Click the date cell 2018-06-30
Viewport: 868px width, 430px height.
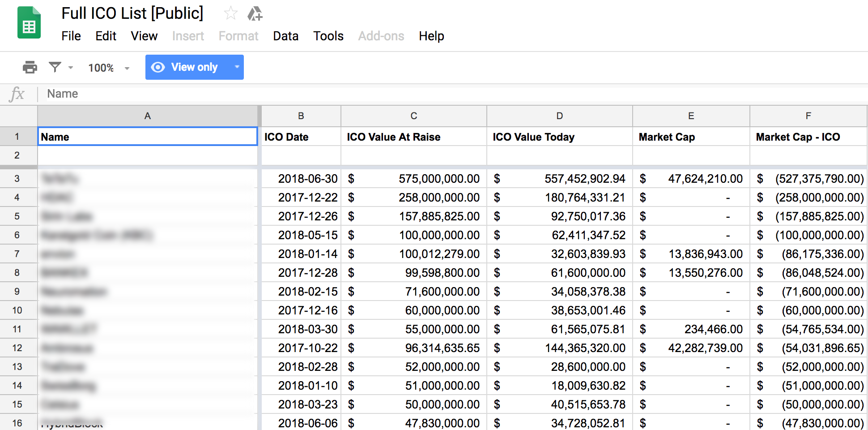tap(301, 179)
